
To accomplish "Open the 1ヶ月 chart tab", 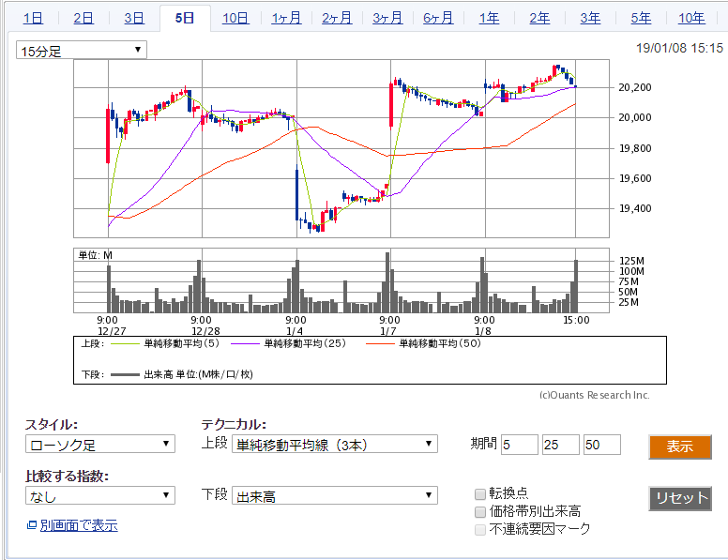I will pos(286,18).
